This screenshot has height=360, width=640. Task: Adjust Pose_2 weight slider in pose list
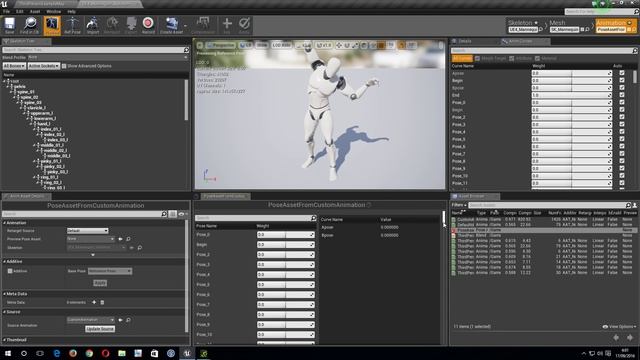click(286, 254)
